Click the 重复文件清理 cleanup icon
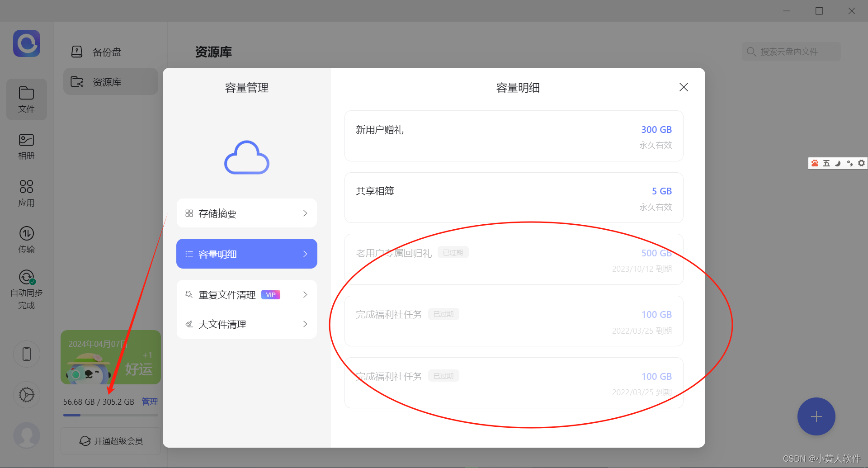Image resolution: width=868 pixels, height=468 pixels. tap(189, 295)
